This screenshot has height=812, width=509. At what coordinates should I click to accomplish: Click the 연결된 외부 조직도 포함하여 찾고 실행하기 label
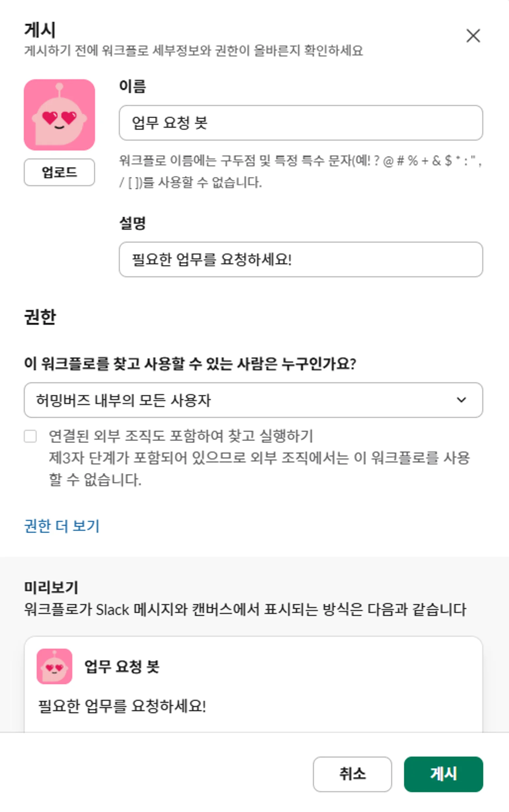coord(181,436)
